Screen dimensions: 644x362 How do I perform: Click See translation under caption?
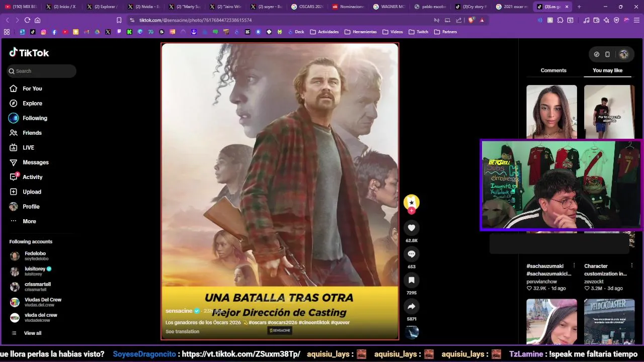[x=182, y=331]
